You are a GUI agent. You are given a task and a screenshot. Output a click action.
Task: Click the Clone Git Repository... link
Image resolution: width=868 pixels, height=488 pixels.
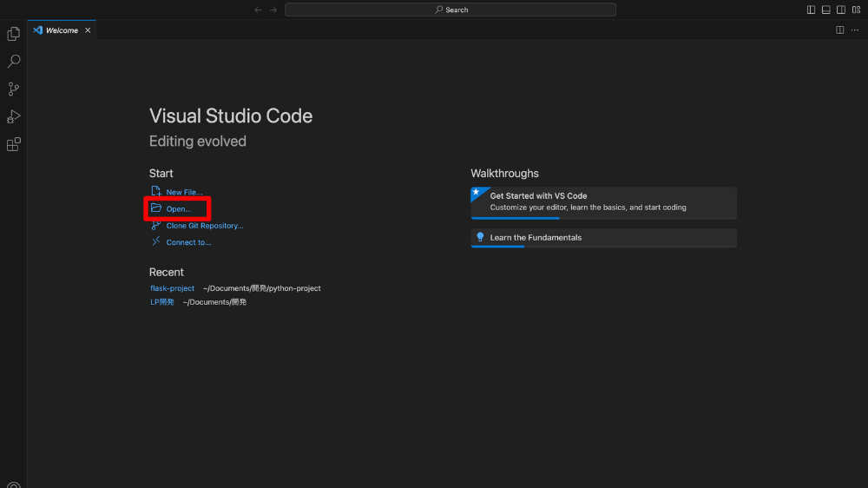point(204,226)
